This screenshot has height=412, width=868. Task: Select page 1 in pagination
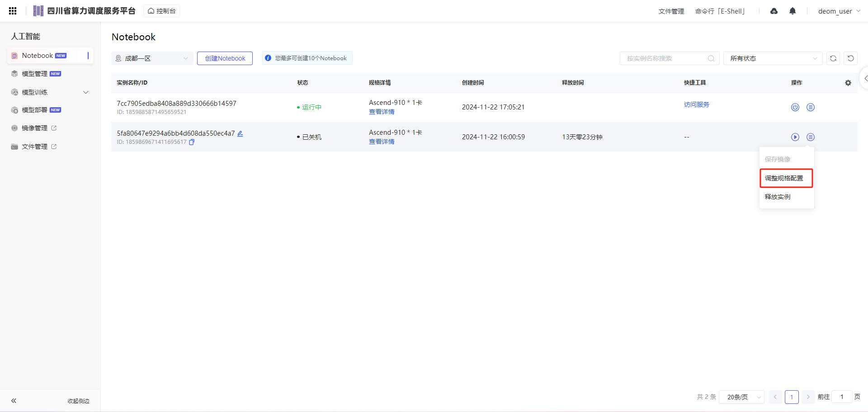pyautogui.click(x=792, y=397)
